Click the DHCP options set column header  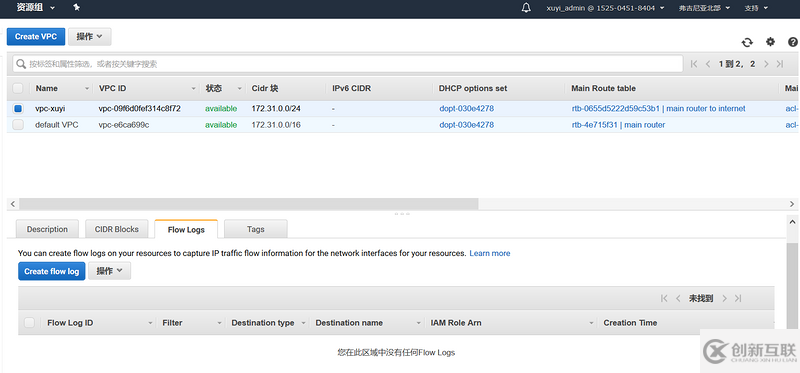473,88
